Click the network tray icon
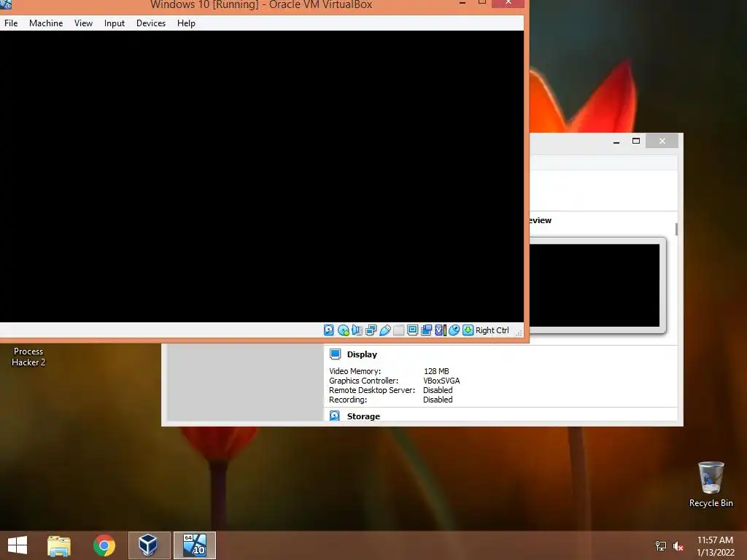This screenshot has height=560, width=747. coord(661,546)
